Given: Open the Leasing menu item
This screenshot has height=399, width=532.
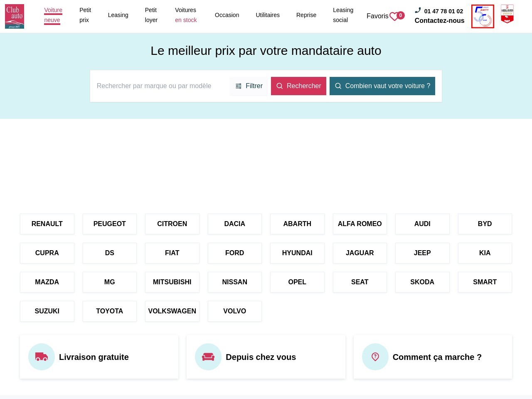Looking at the screenshot, I should pyautogui.click(x=118, y=15).
